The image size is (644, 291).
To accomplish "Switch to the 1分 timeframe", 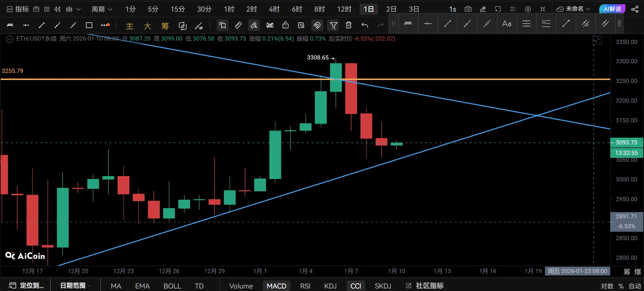I will (130, 9).
